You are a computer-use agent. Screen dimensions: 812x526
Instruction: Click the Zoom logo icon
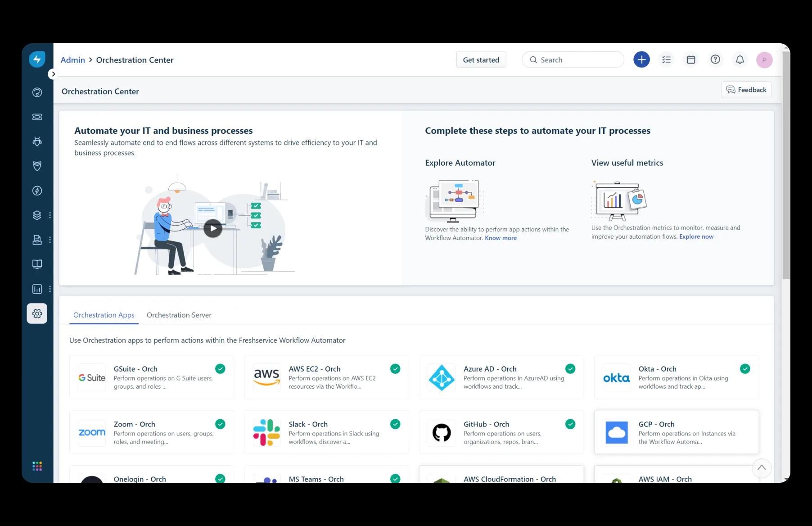(92, 433)
